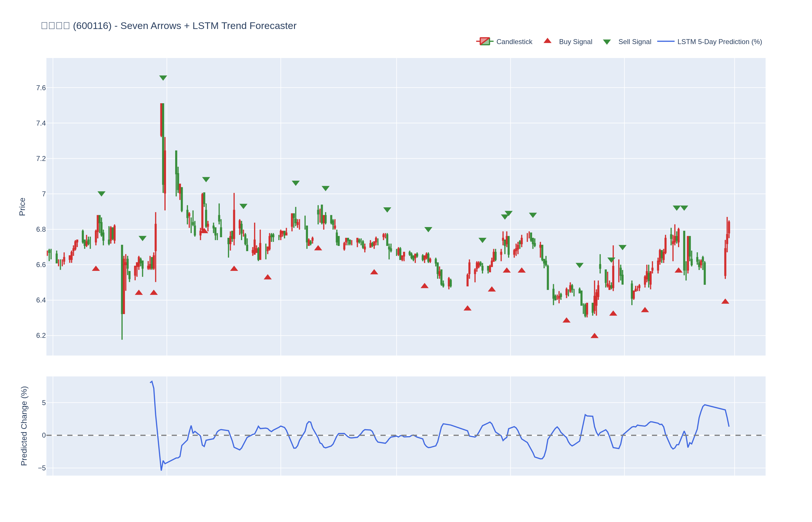Screen dimensions: 812x522
Task: Click the Price y-axis title
Action: click(22, 207)
